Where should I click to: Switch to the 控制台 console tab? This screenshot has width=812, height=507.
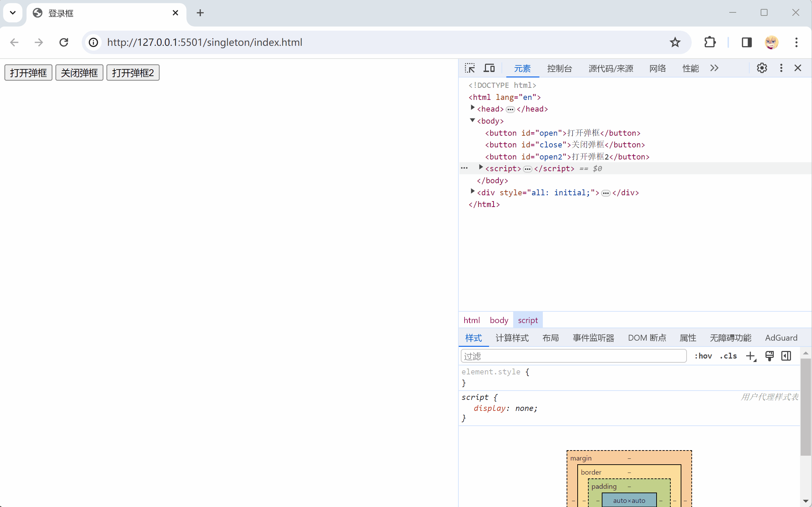[x=559, y=69]
